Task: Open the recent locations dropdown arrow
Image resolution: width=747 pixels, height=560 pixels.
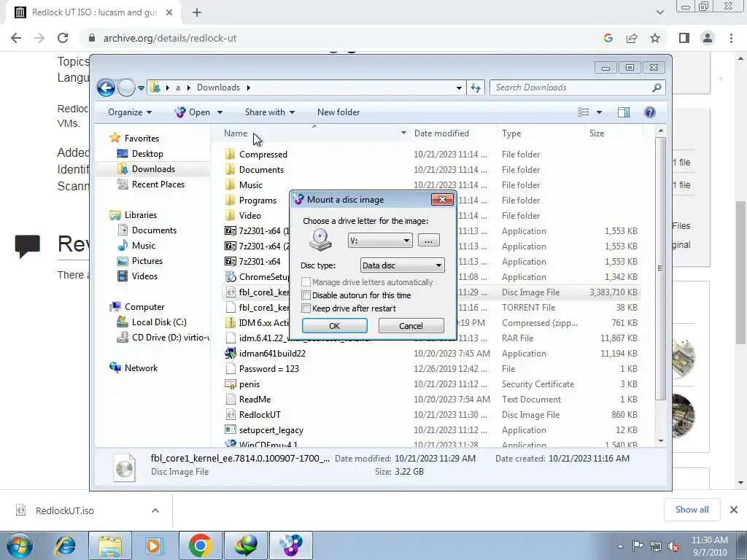Action: pyautogui.click(x=141, y=88)
